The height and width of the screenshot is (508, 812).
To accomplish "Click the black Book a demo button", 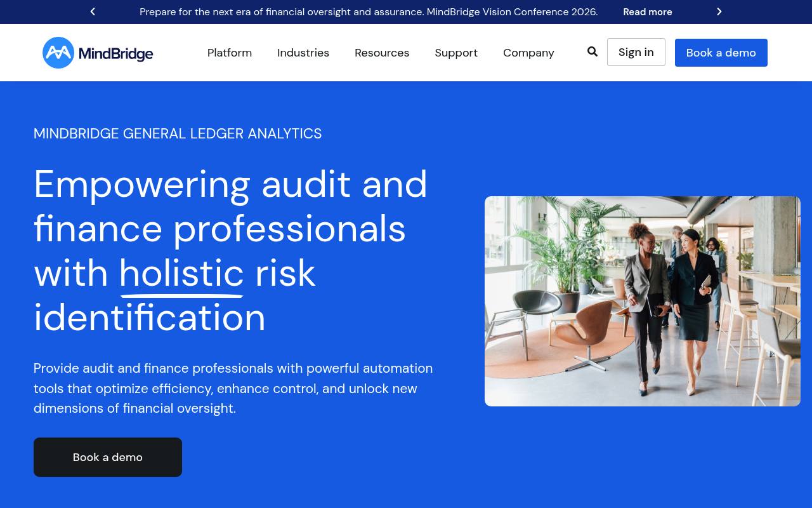I will (108, 457).
